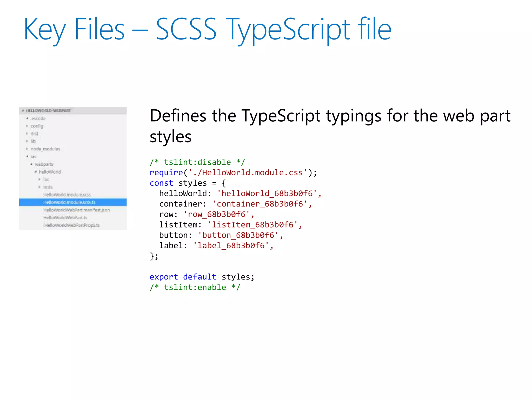This screenshot has width=532, height=399.
Task: Select the config folder
Action: pyautogui.click(x=37, y=126)
